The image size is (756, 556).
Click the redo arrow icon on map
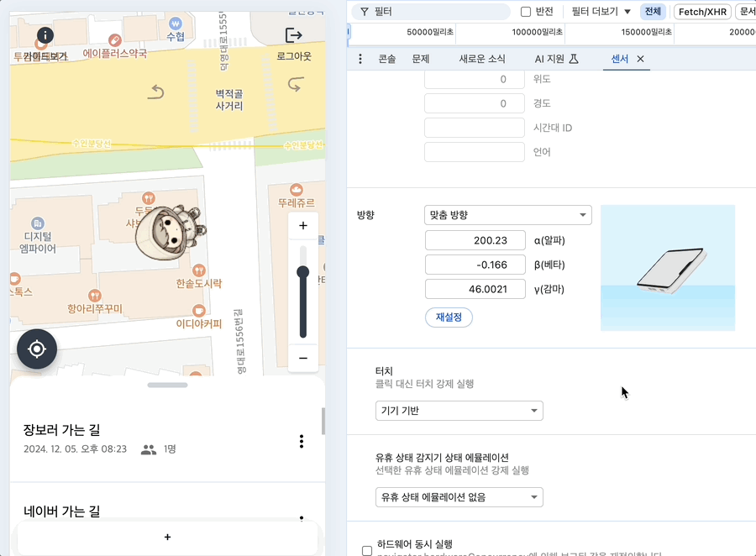[295, 84]
